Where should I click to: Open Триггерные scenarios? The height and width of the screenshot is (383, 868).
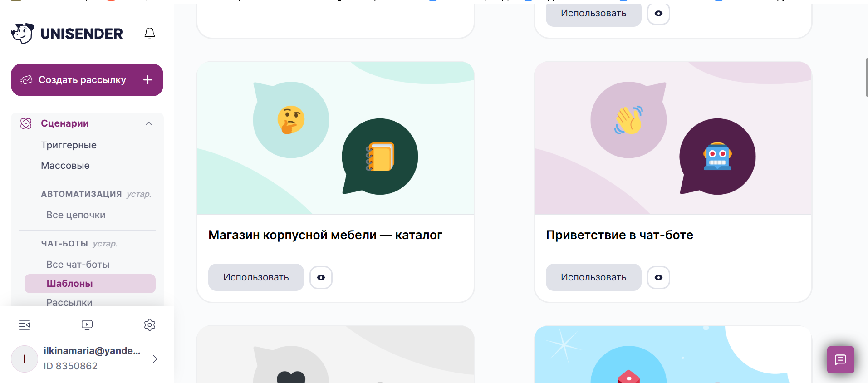[69, 145]
